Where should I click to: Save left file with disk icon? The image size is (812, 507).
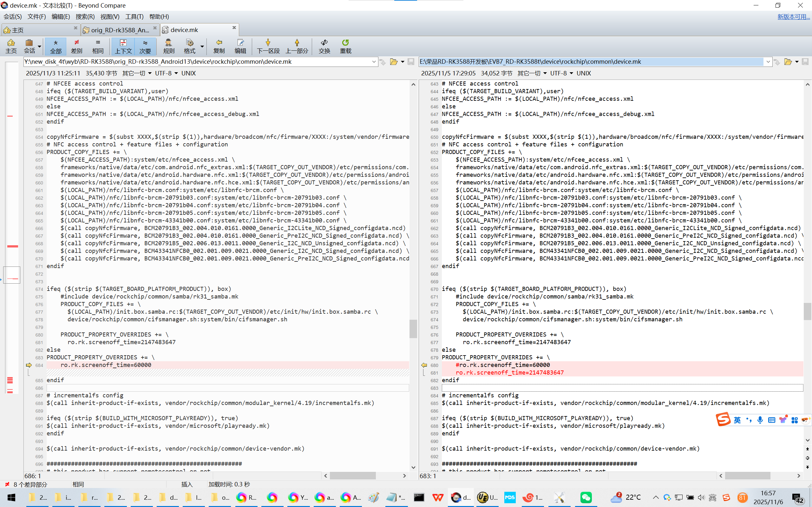411,62
